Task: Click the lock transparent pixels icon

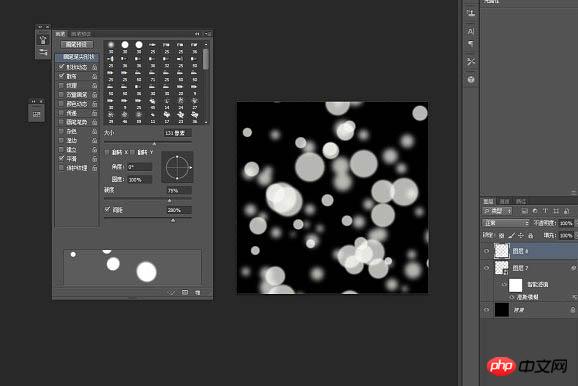Action: 501,235
